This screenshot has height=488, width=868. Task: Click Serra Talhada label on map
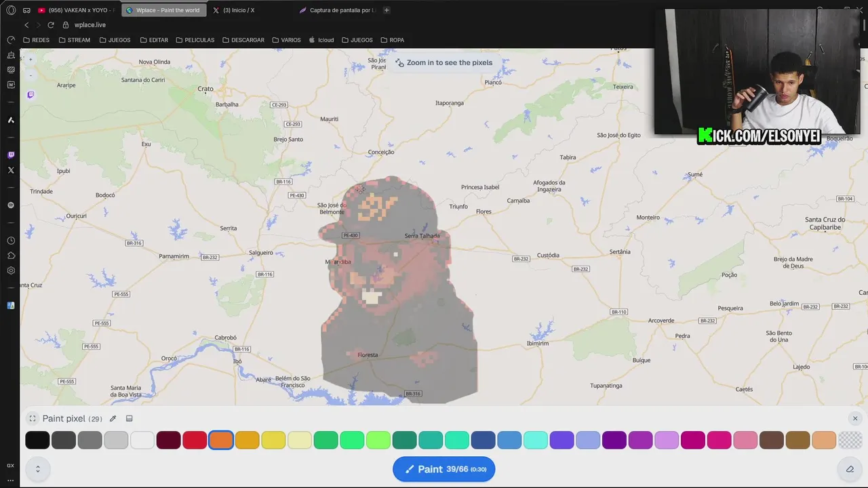tap(422, 236)
